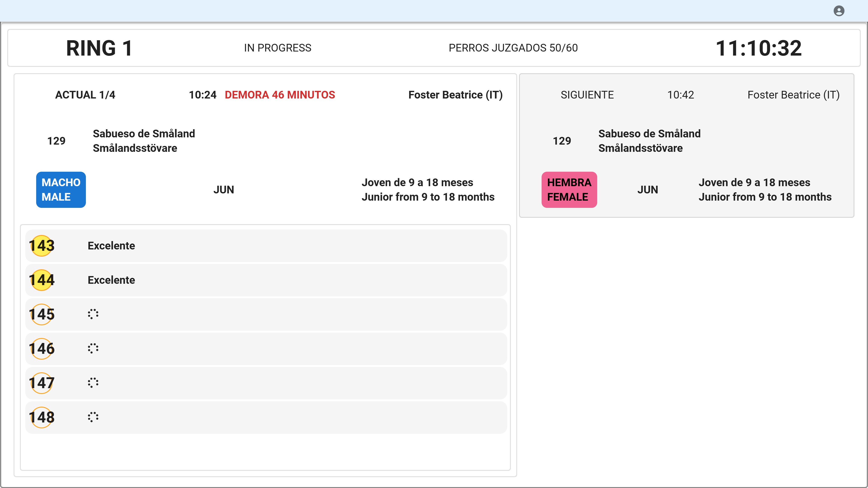Click the 10:24 scheduled time

coord(203,95)
